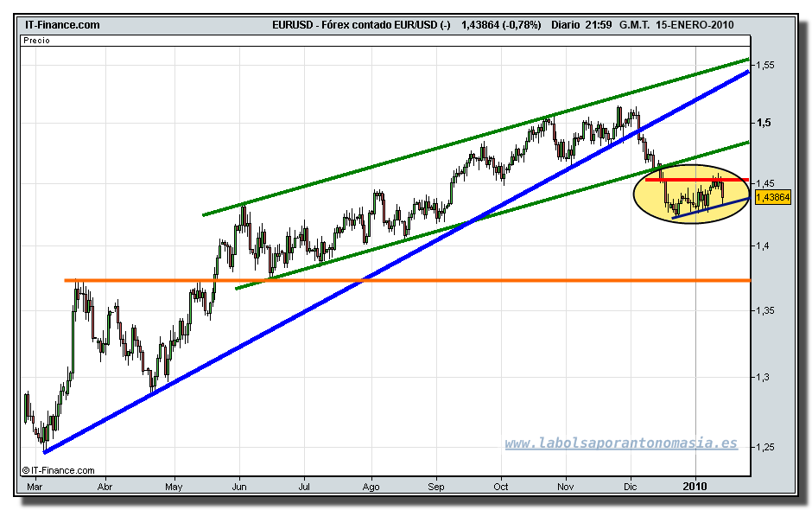
Task: Click the Sep month label on time axis
Action: point(436,487)
